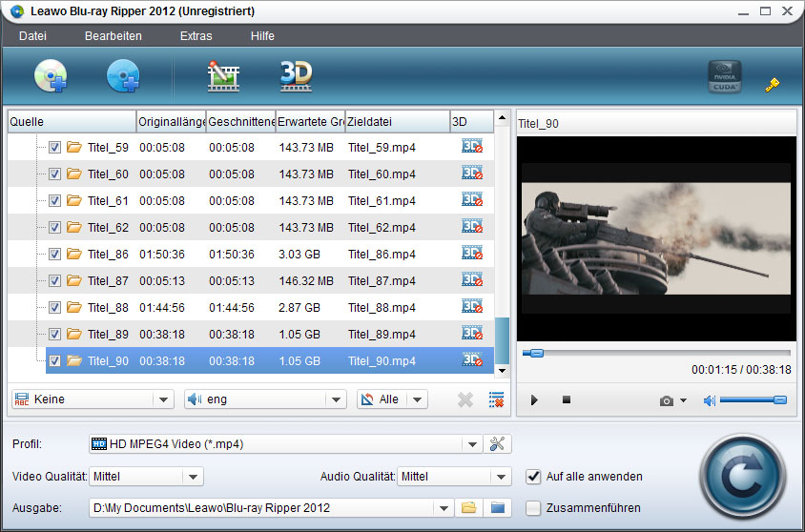Screen dimensions: 805x532
Task: Expand the Video Qualität dropdown
Action: pos(193,477)
